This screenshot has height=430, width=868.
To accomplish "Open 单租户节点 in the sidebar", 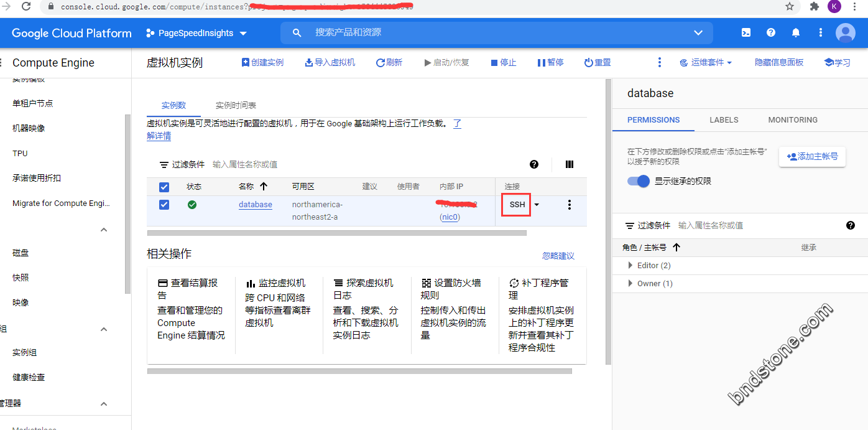I will (x=33, y=103).
